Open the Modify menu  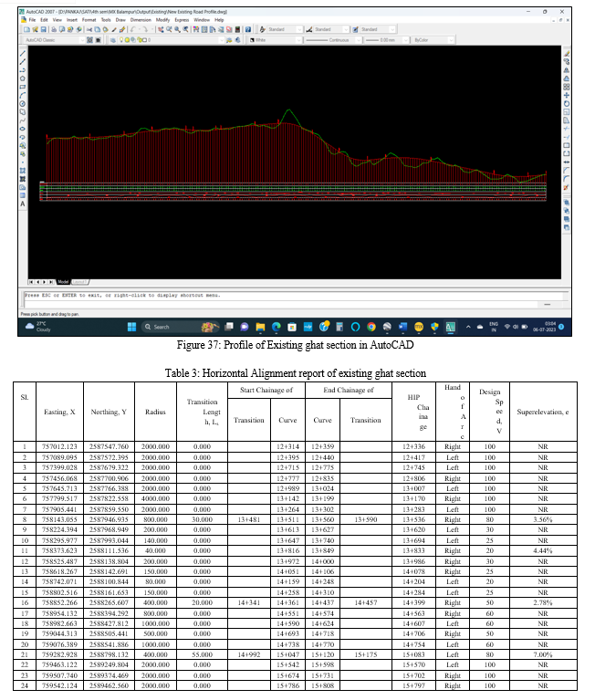click(162, 20)
